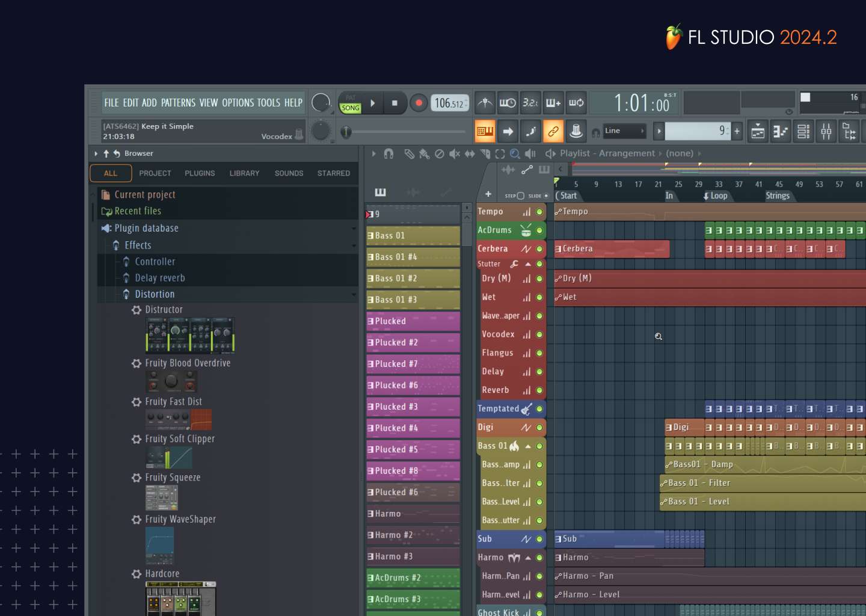Open the Channel rack from the toolbar
This screenshot has width=866, height=616.
[803, 131]
